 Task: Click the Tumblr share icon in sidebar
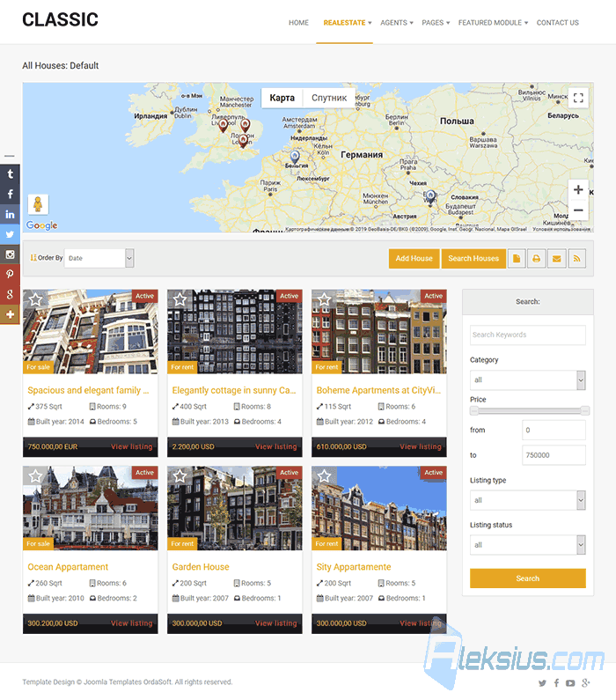[x=10, y=174]
